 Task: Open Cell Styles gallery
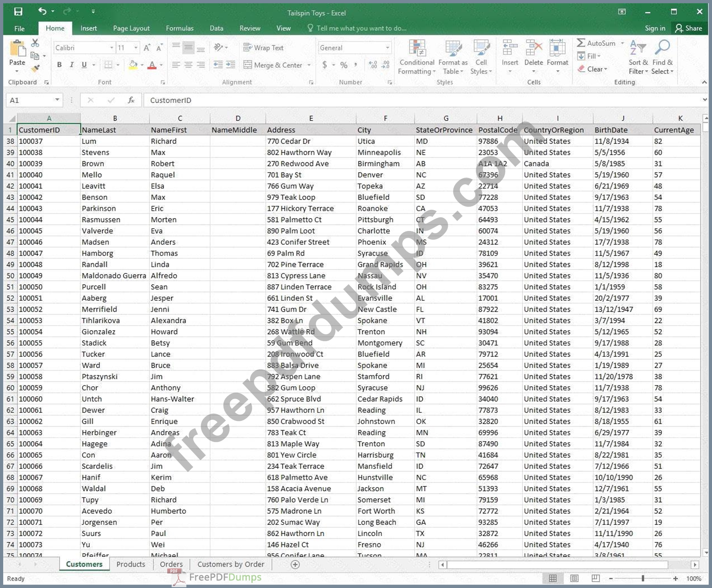point(481,57)
